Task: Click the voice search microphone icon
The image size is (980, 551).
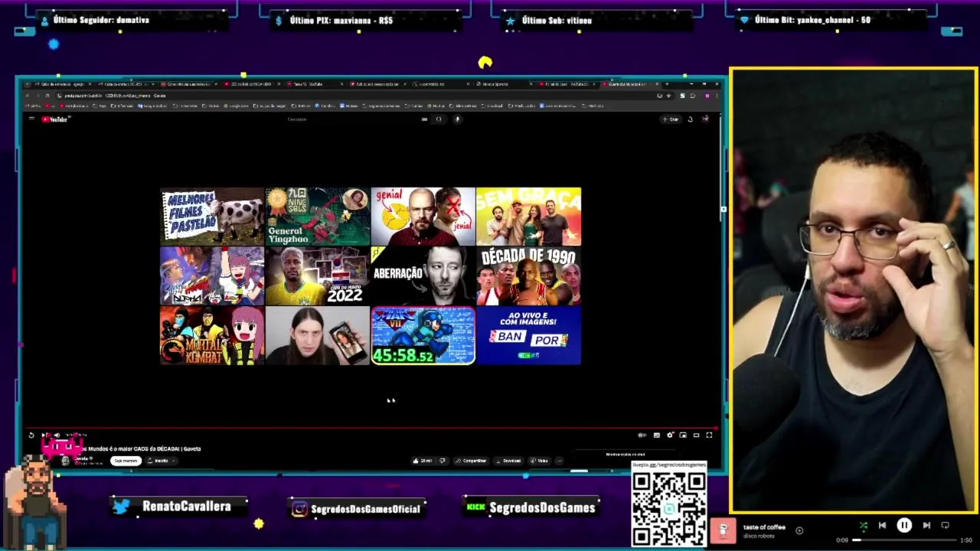Action: (457, 119)
